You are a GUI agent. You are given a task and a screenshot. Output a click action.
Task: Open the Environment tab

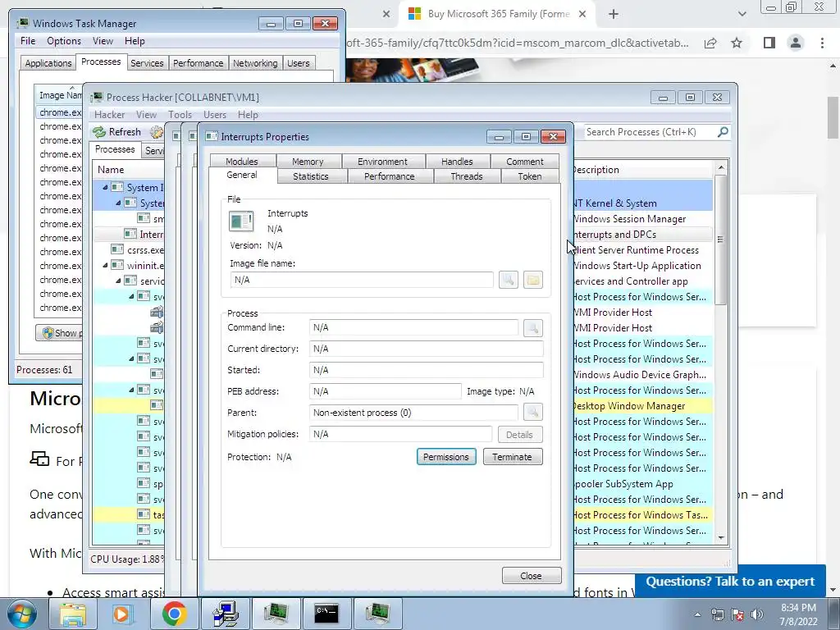click(x=382, y=162)
